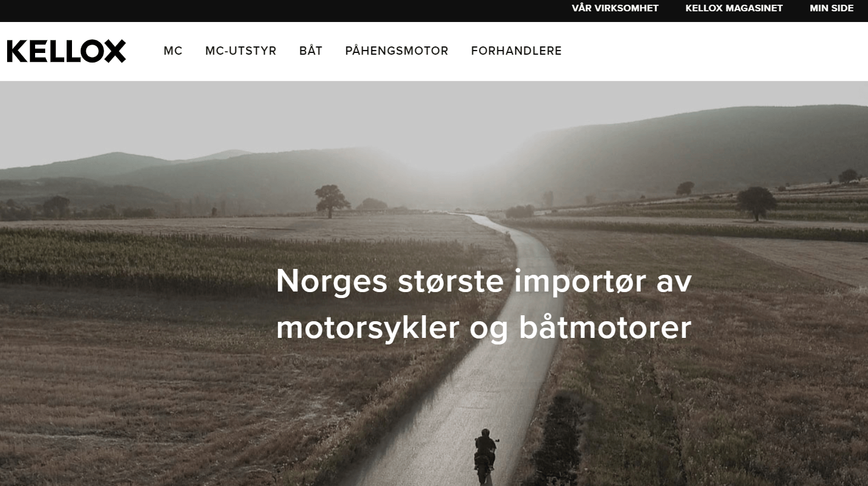The width and height of the screenshot is (868, 486).
Task: Click the Kellox logo to go home
Action: tap(67, 51)
